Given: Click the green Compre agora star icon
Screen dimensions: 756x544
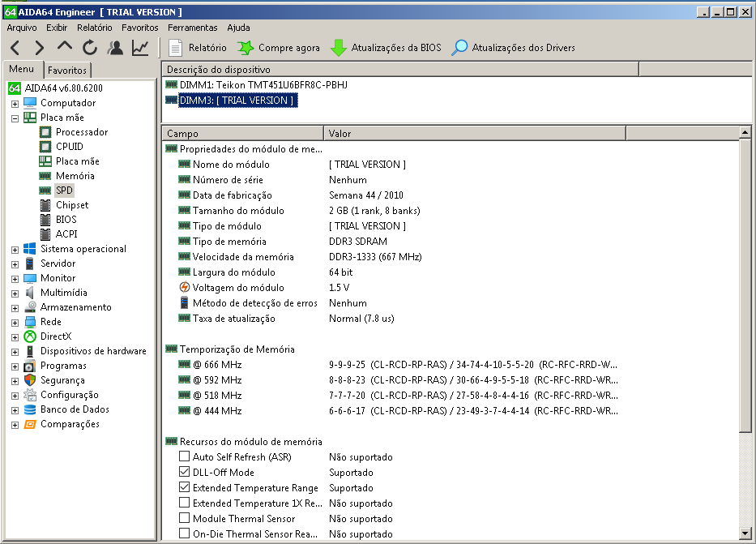Looking at the screenshot, I should pyautogui.click(x=246, y=48).
